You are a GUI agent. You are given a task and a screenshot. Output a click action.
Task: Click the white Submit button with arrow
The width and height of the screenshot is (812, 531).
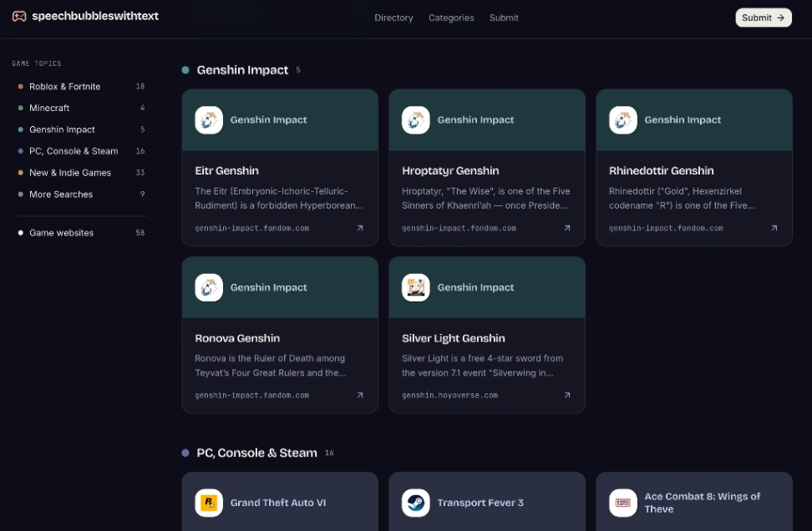tap(764, 18)
